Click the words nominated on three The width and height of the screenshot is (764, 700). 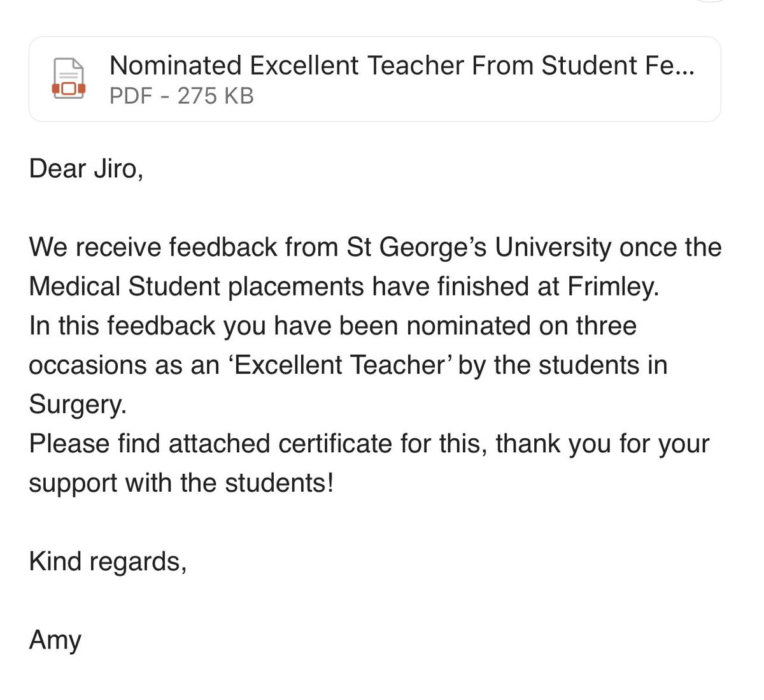click(521, 326)
